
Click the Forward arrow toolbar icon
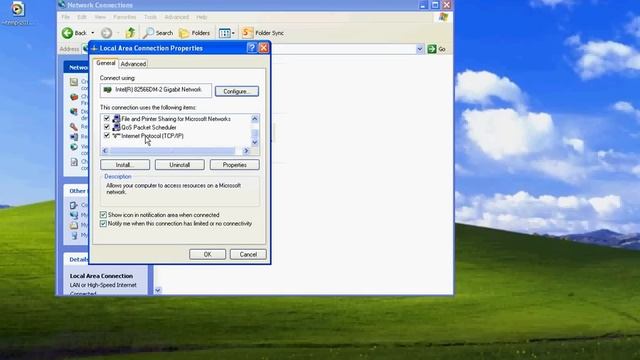[107, 33]
